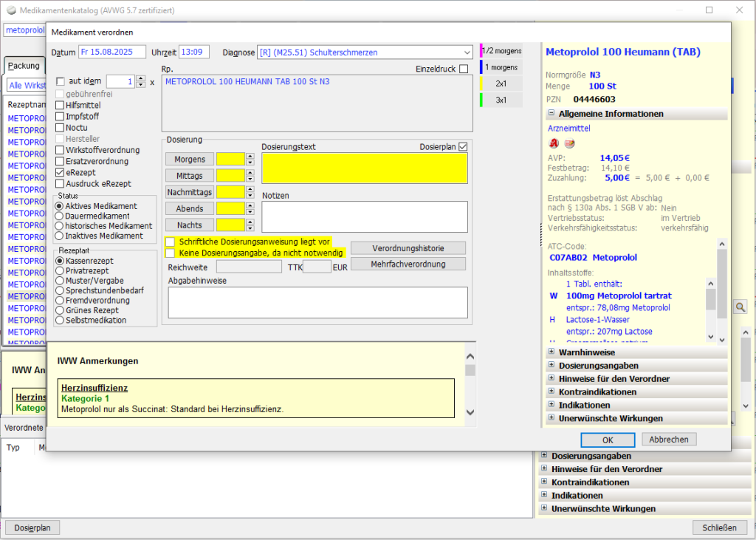Check Keine Dosierungsangabe, da nicht notwendig

click(x=170, y=253)
